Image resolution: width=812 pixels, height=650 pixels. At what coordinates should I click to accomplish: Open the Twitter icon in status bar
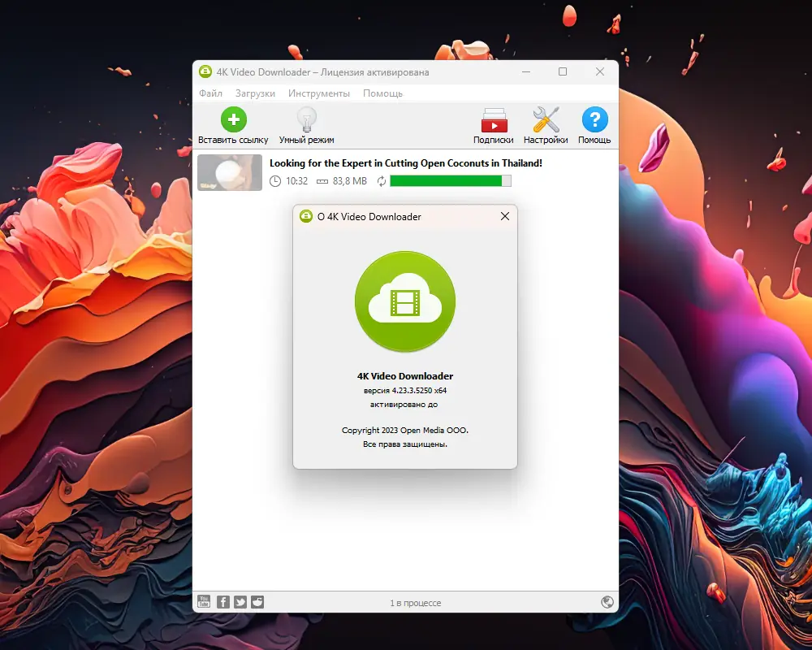tap(240, 602)
